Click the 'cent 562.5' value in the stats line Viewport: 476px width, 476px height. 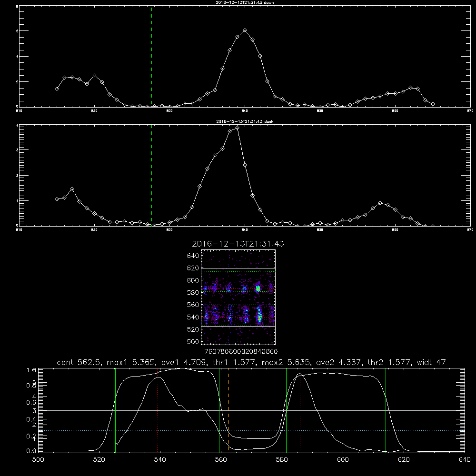(79, 362)
